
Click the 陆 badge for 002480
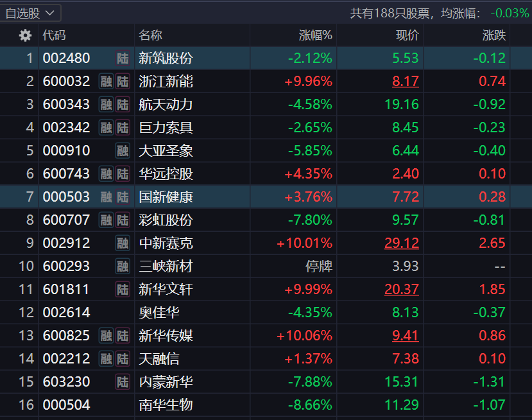pyautogui.click(x=123, y=58)
